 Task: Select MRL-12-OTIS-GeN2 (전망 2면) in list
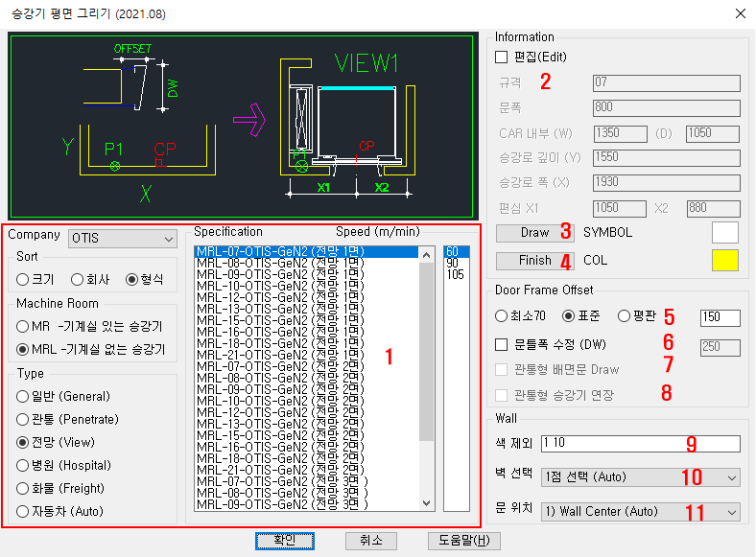(307, 412)
